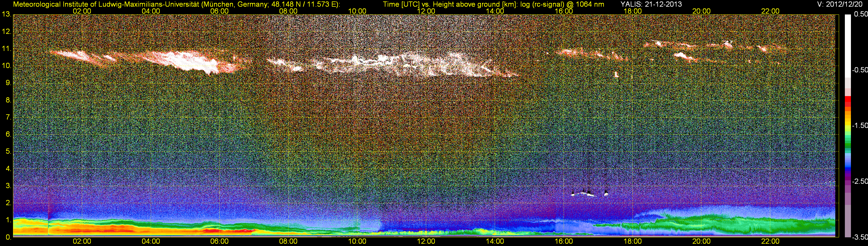Click the vertical color scale bar
This screenshot has width=868, height=246.
(847, 126)
